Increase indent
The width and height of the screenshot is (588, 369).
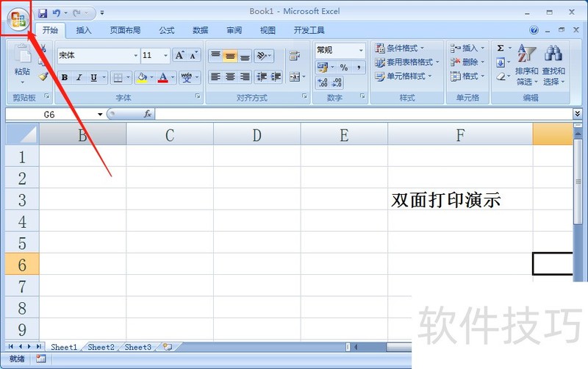276,77
